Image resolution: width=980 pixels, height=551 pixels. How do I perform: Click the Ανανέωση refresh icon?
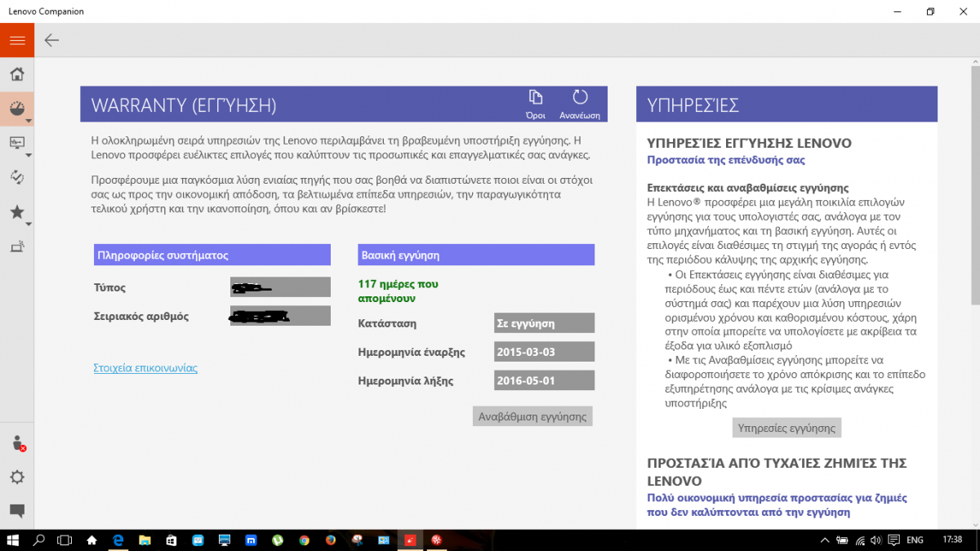(x=580, y=104)
